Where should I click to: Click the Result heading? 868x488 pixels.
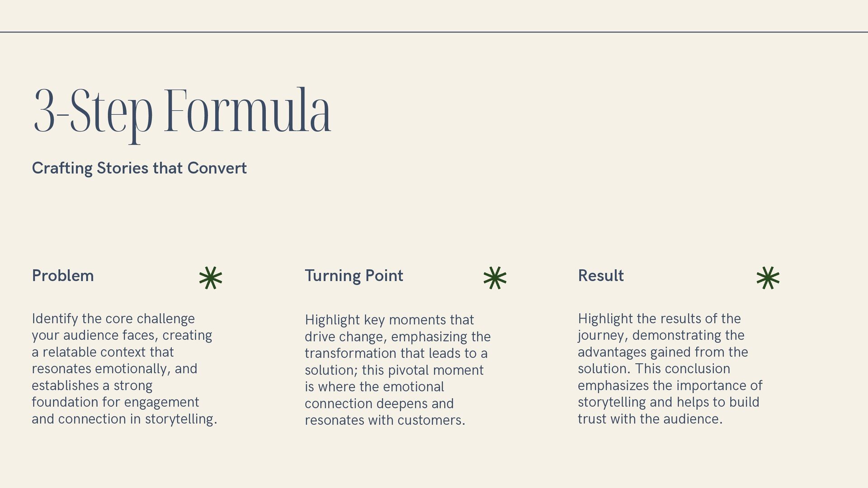pyautogui.click(x=601, y=276)
